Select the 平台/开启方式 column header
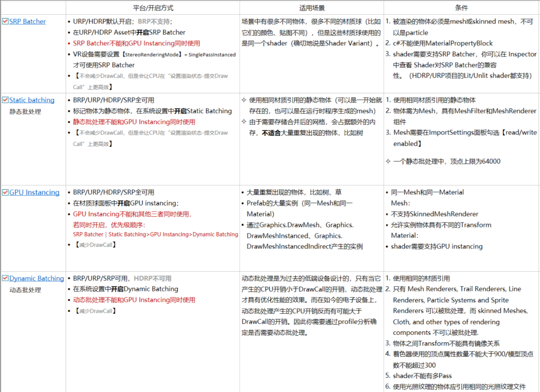 [152, 7]
